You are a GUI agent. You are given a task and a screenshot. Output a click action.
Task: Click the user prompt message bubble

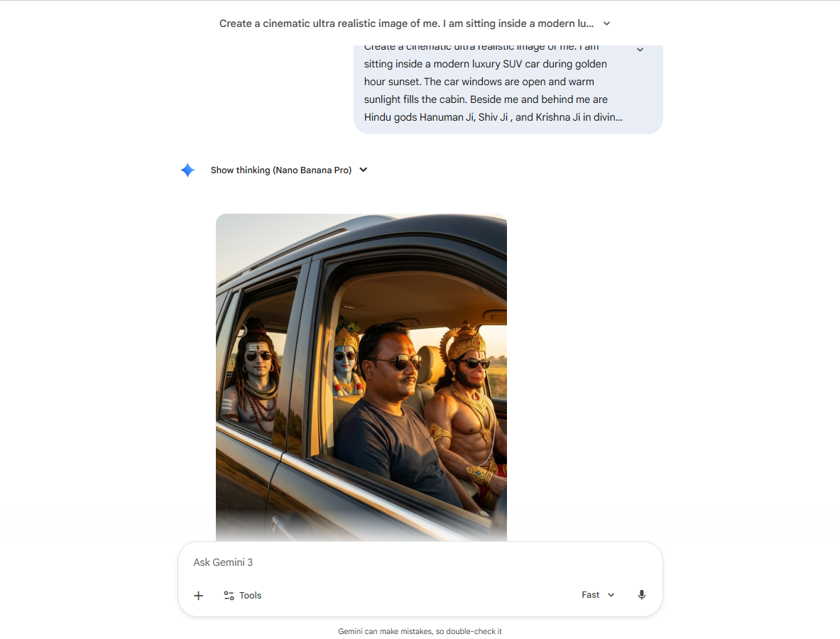click(508, 89)
